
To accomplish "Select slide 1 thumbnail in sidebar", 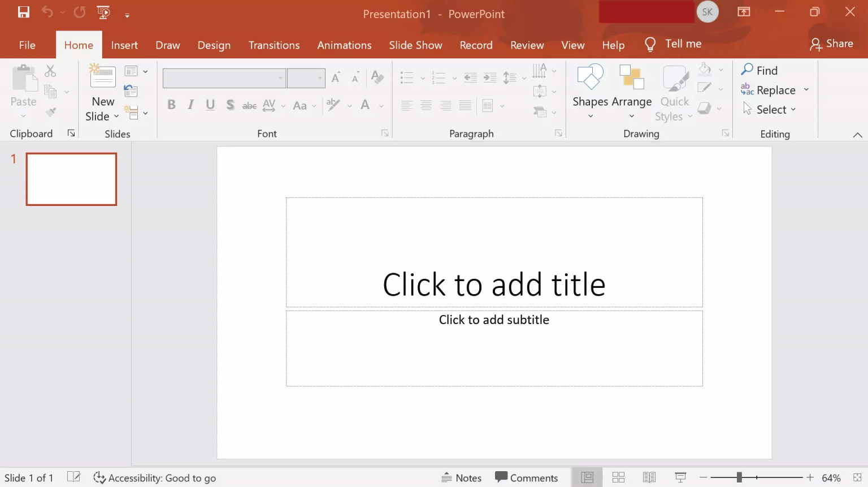I will [71, 179].
